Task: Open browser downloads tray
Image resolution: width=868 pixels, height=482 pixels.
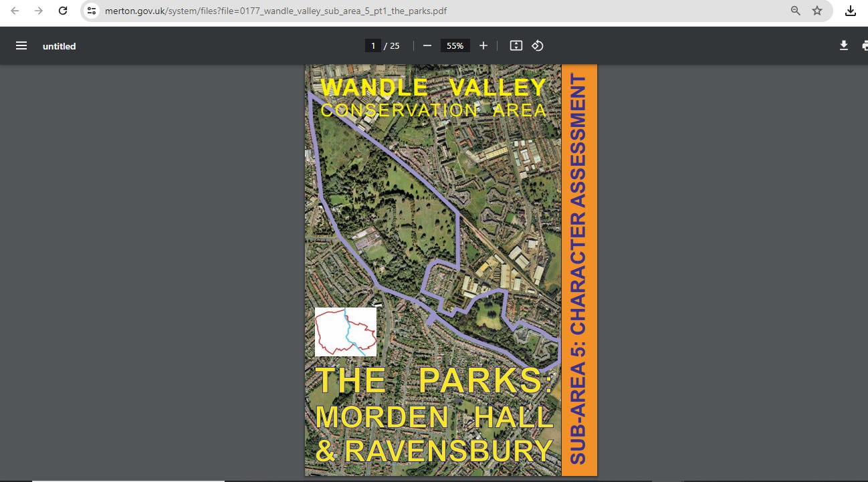Action: (x=851, y=11)
